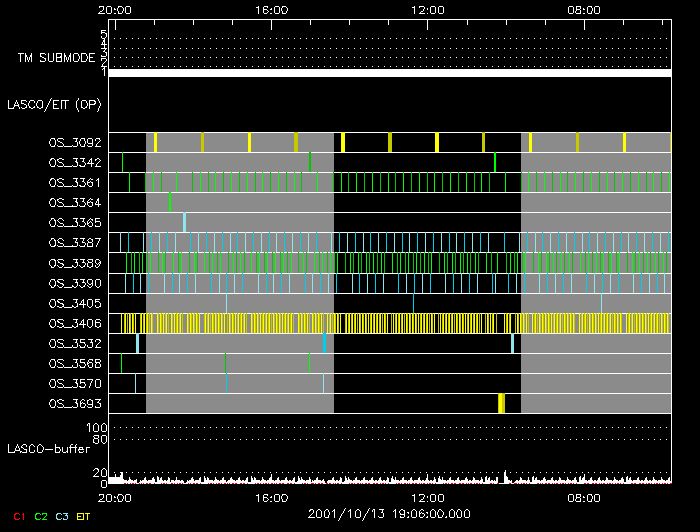This screenshot has width=700, height=532.
Task: Click the green marker in the OS_3364 row
Action: click(170, 202)
